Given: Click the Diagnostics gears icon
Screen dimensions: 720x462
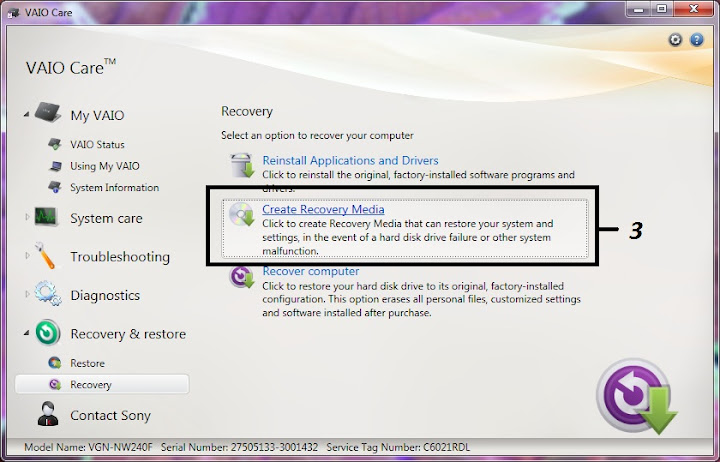Looking at the screenshot, I should [x=48, y=293].
